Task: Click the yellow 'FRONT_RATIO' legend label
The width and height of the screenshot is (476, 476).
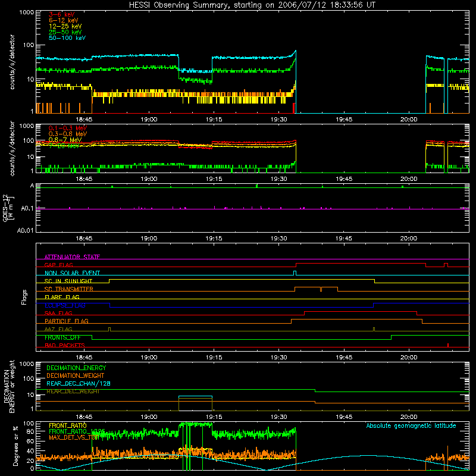Action: tap(68, 425)
